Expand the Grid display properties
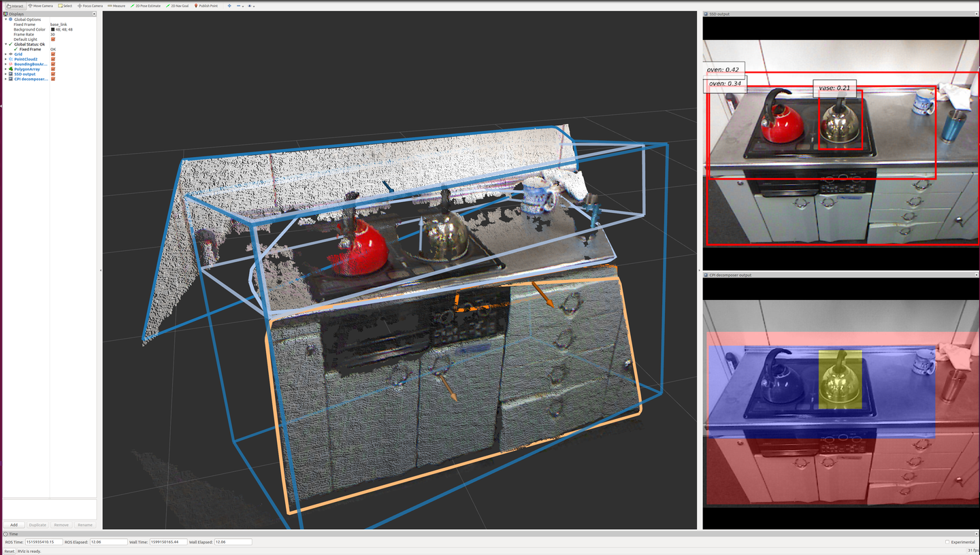Image resolution: width=980 pixels, height=555 pixels. tap(6, 54)
